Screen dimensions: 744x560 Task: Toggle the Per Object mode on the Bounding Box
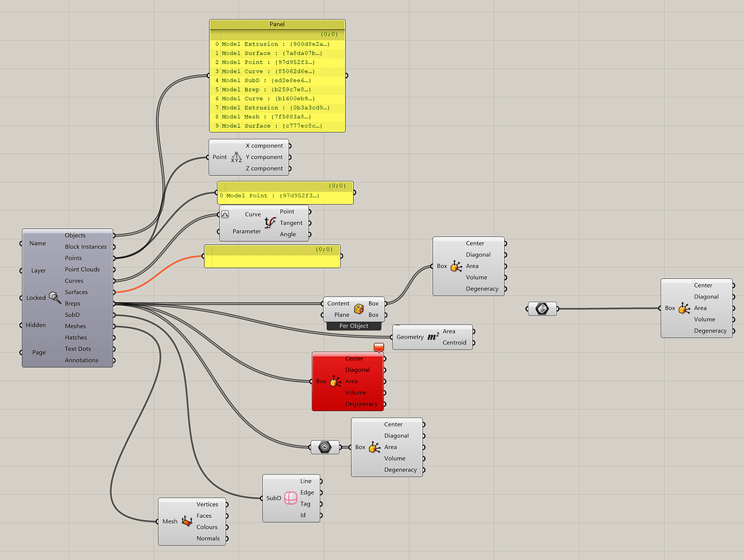pos(354,326)
